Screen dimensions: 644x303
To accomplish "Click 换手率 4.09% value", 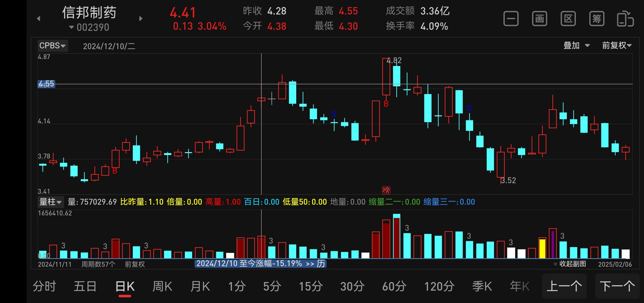I will pyautogui.click(x=417, y=26).
